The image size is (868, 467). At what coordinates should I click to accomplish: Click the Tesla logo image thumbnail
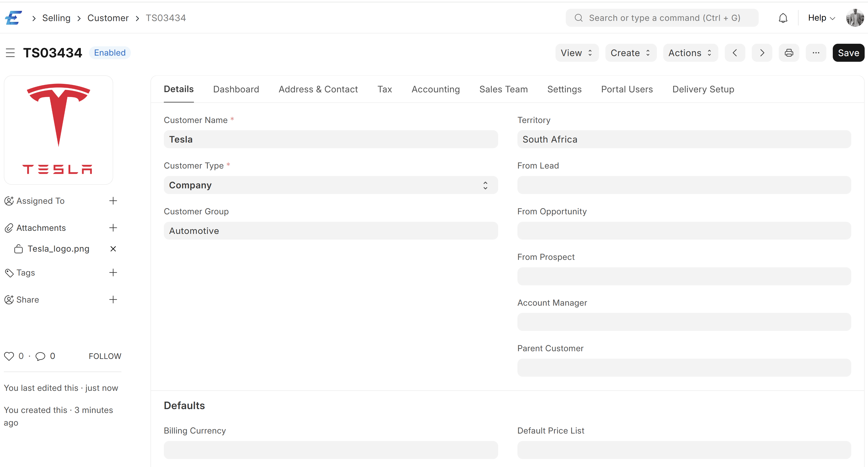(58, 130)
